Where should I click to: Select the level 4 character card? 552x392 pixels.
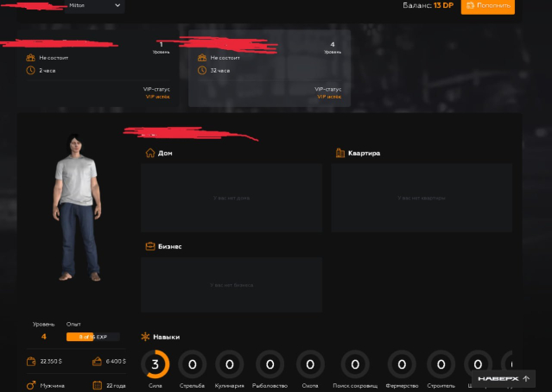coord(270,69)
